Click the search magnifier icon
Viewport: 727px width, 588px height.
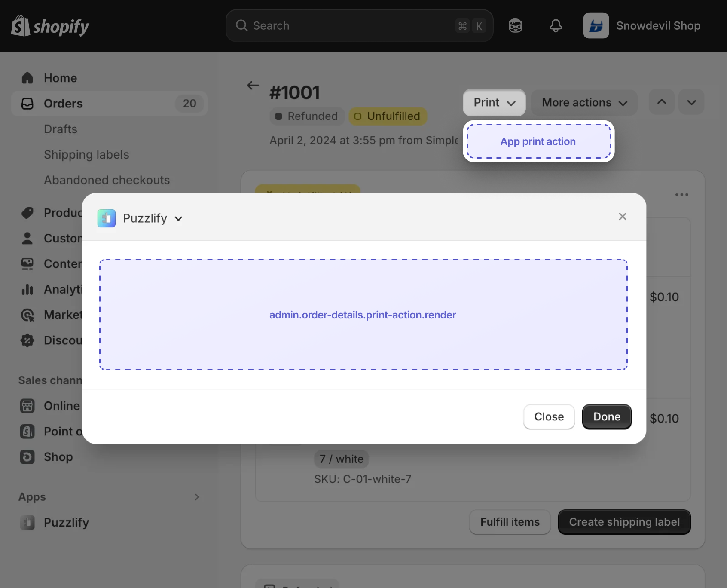(241, 26)
